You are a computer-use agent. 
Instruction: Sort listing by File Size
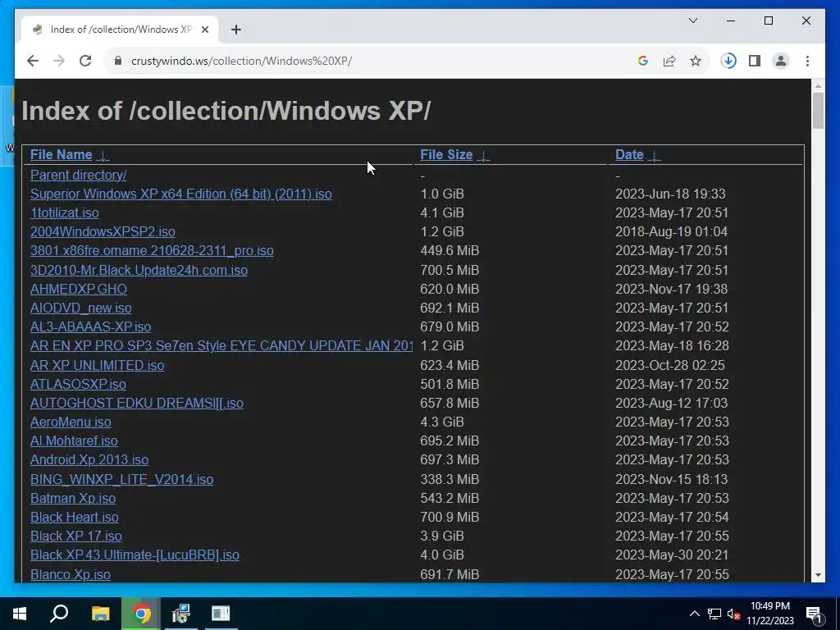446,155
